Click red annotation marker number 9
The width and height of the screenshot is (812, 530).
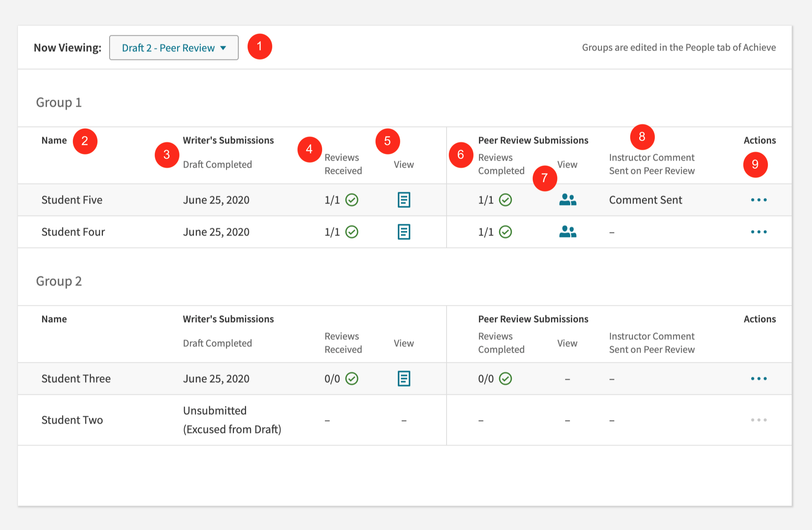tap(755, 164)
